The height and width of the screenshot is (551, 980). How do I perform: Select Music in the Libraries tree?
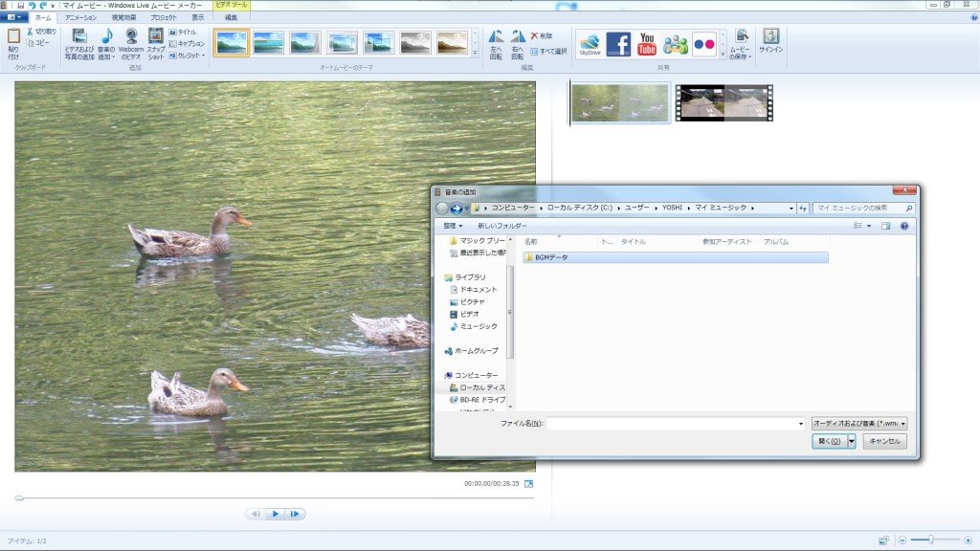click(x=474, y=326)
